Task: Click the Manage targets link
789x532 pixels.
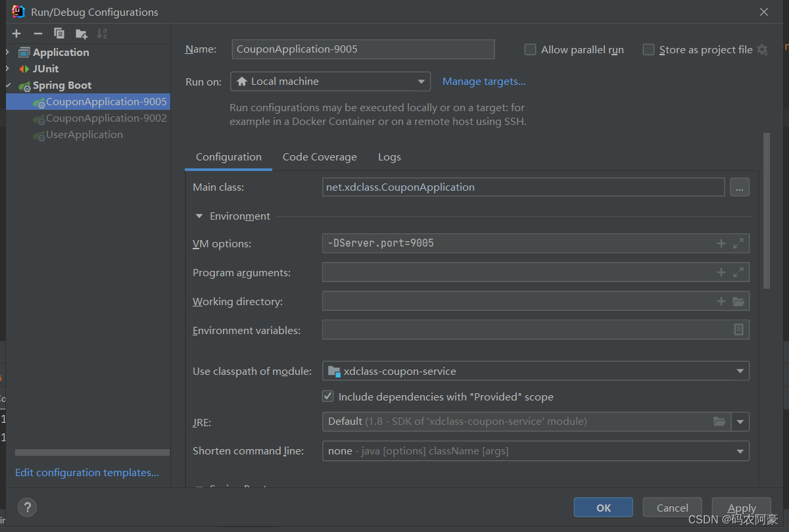Action: [x=484, y=82]
